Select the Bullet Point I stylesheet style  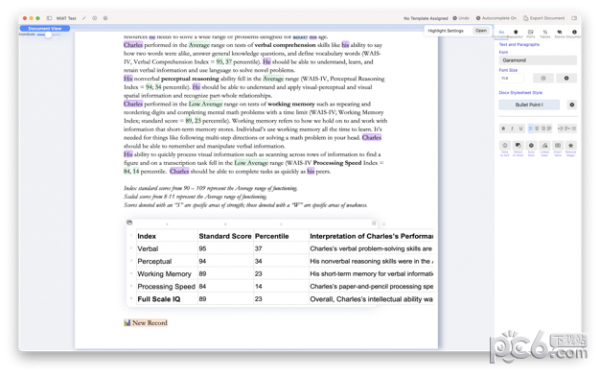529,104
